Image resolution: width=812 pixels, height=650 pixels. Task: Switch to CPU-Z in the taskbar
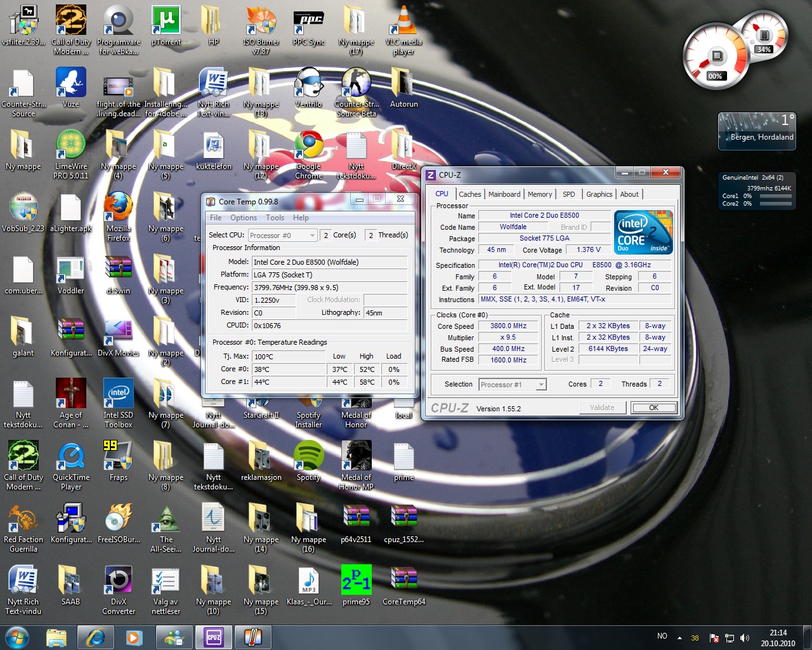tap(214, 637)
